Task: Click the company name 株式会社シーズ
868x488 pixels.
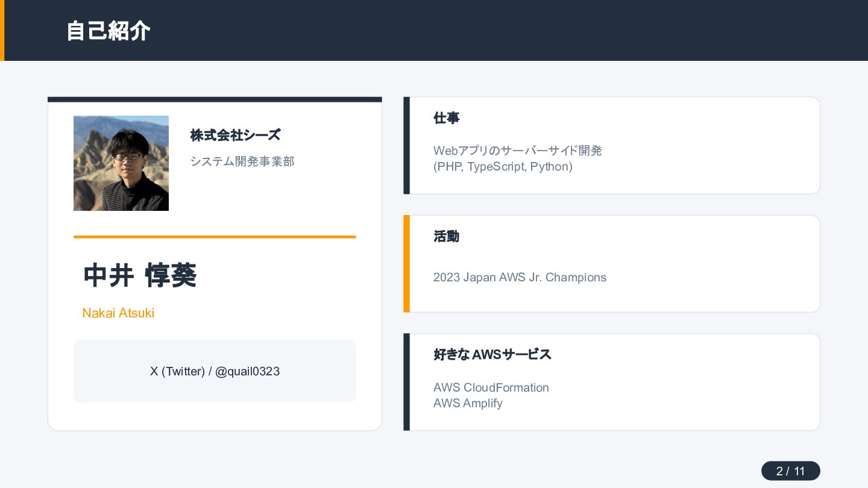Action: [236, 135]
